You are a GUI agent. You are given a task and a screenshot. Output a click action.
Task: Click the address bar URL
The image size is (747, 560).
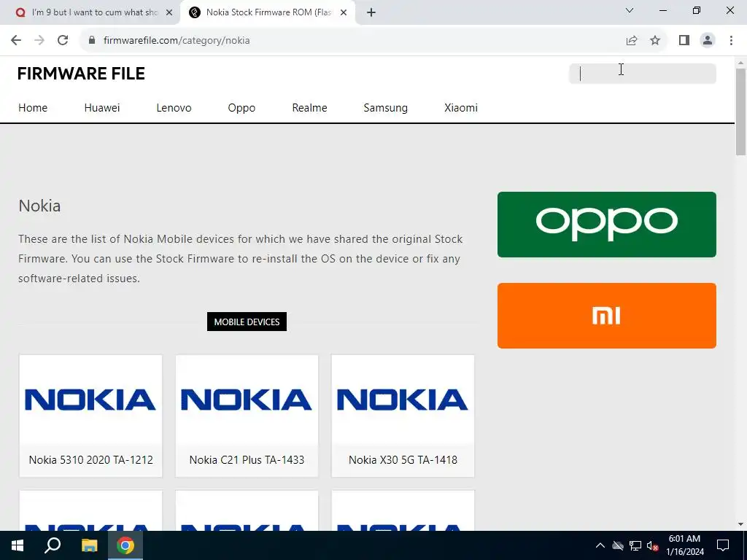pyautogui.click(x=177, y=41)
